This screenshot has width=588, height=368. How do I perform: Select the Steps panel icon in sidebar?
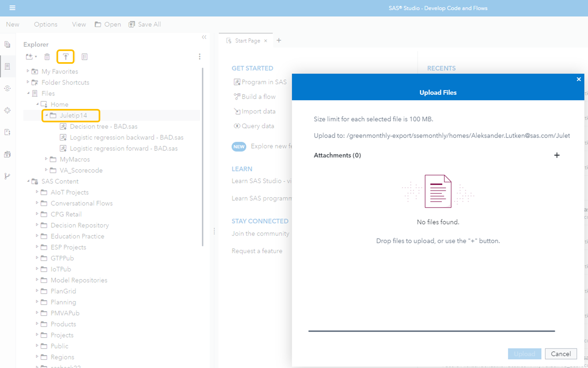pyautogui.click(x=7, y=88)
